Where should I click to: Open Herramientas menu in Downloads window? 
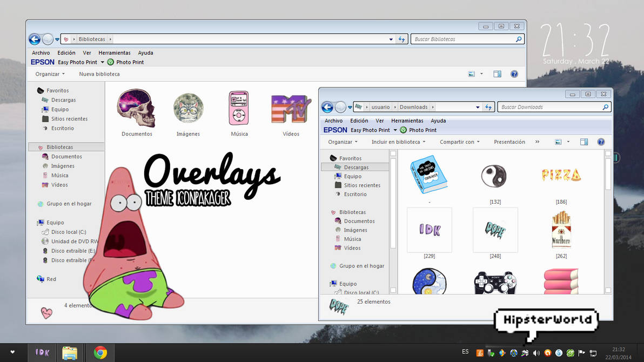pos(407,120)
